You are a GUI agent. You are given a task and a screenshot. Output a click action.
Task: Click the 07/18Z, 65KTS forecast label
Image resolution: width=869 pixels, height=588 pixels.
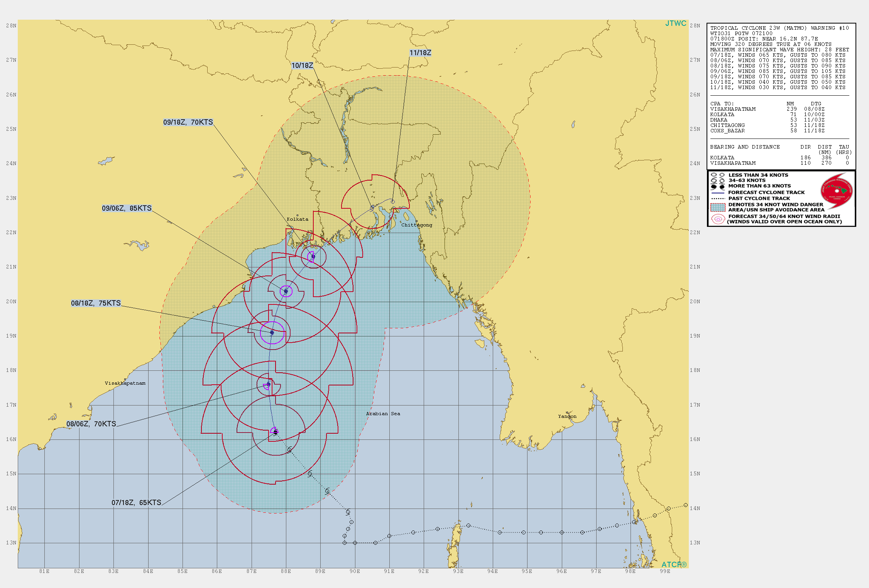(x=136, y=502)
